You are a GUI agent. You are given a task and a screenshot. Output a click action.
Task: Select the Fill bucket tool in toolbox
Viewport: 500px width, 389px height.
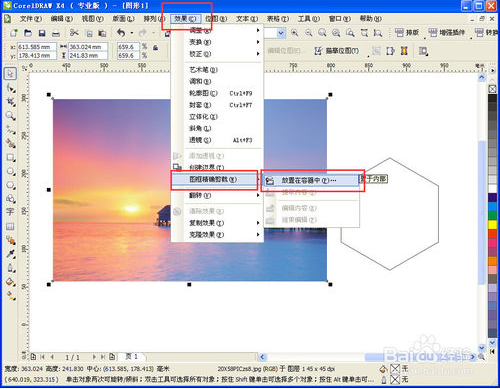click(x=10, y=282)
